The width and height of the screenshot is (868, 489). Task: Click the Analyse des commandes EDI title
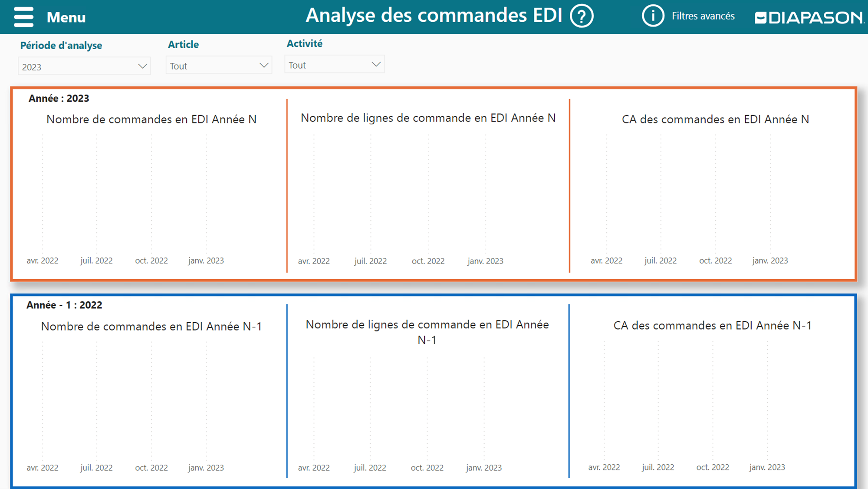click(x=434, y=16)
